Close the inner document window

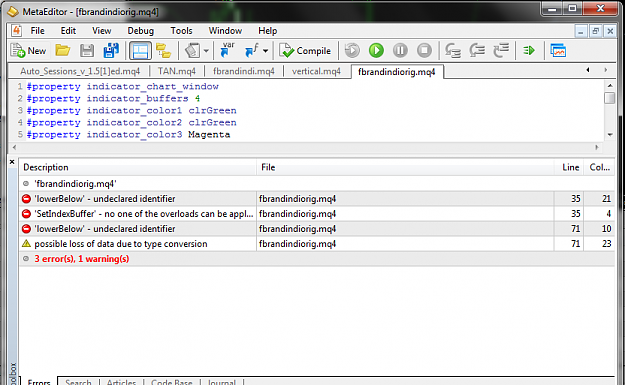pos(610,31)
